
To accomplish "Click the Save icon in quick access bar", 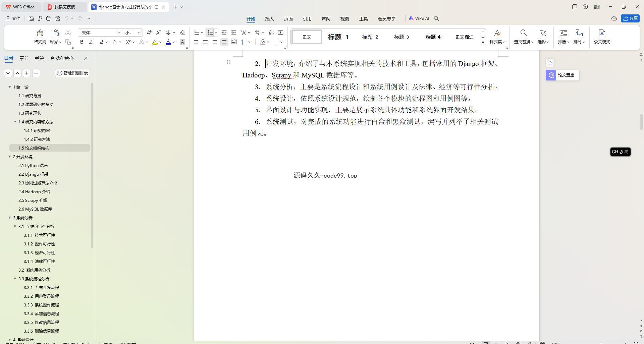I will [x=31, y=18].
